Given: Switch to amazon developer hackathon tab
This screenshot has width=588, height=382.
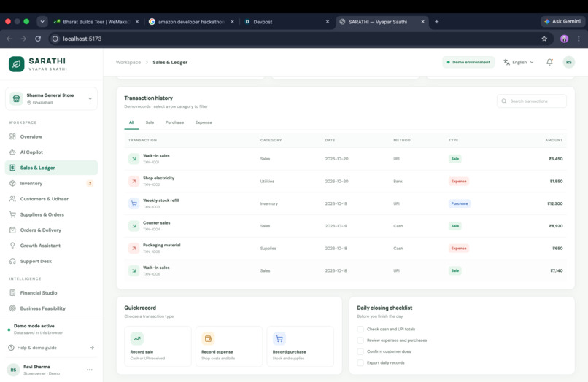Looking at the screenshot, I should click(191, 22).
